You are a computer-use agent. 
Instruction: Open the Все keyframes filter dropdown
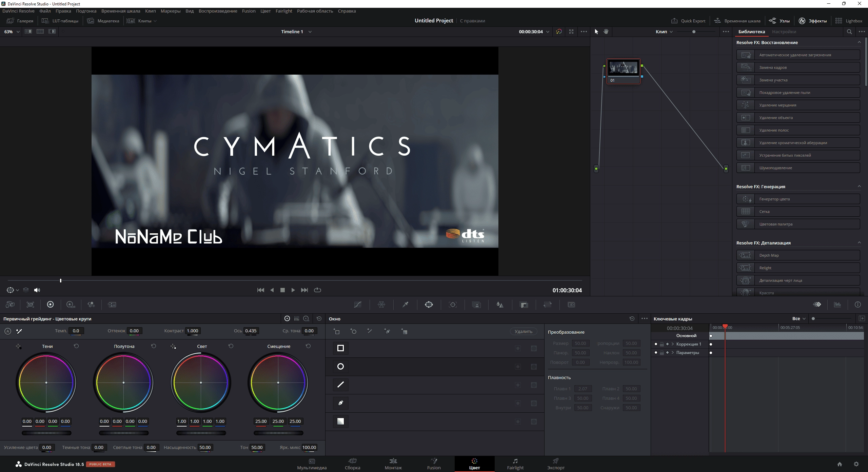[x=799, y=319]
